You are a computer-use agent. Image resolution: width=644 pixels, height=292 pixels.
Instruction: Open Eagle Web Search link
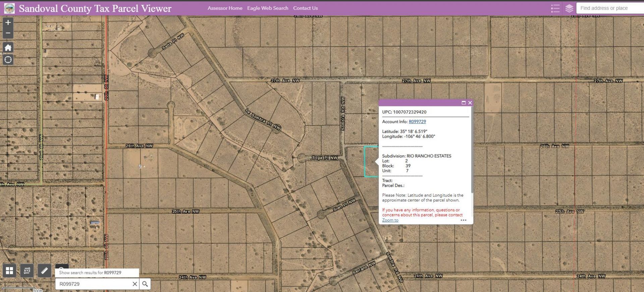pos(268,8)
